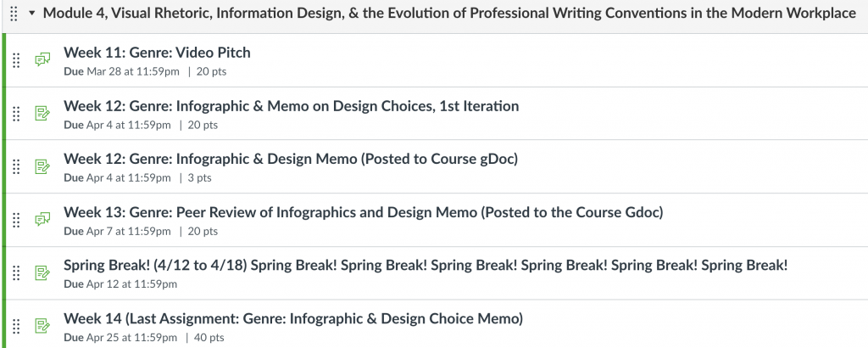868x348 pixels.
Task: Click the drag handle beside Week 11 Video Pitch
Action: tap(16, 60)
